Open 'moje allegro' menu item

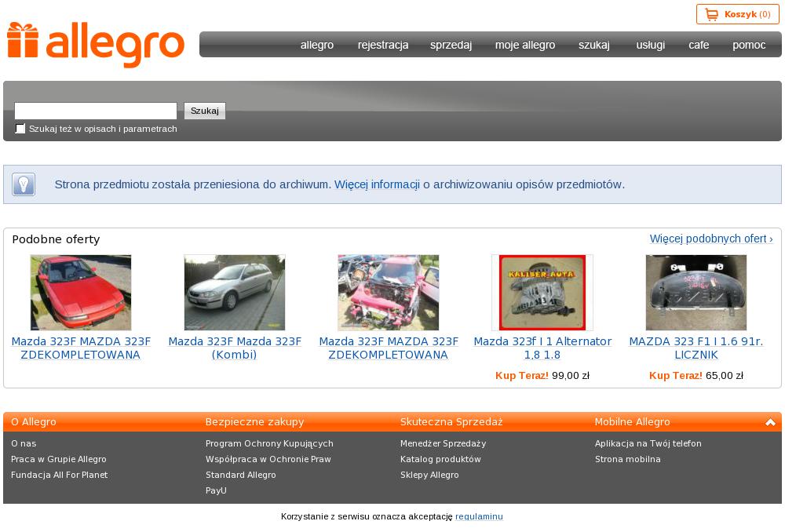tap(525, 45)
